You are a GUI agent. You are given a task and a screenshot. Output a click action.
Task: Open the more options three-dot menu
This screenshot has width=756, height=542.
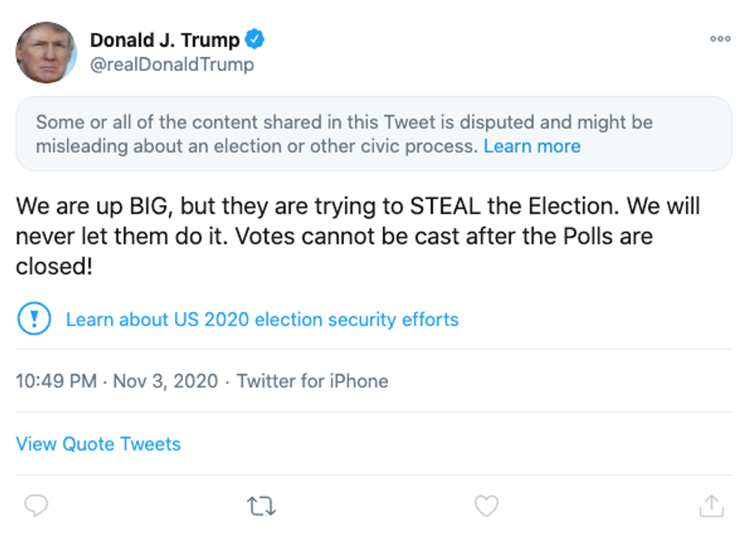pos(720,39)
